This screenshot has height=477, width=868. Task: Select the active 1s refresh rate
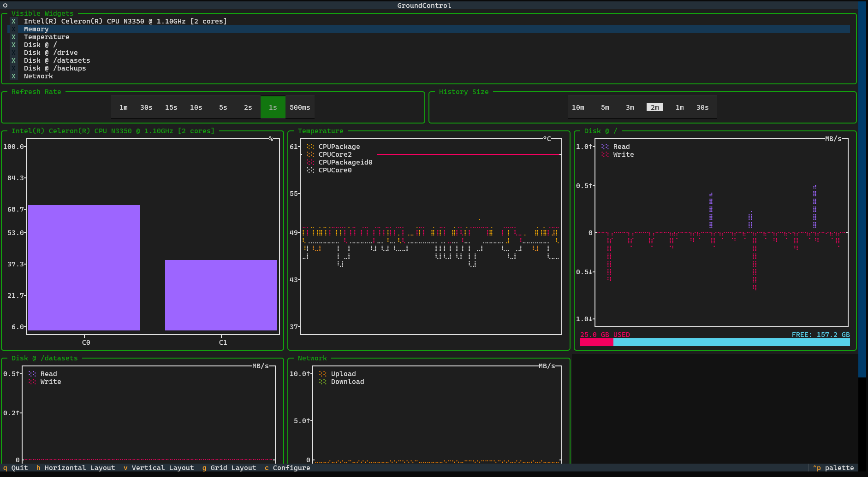click(273, 107)
